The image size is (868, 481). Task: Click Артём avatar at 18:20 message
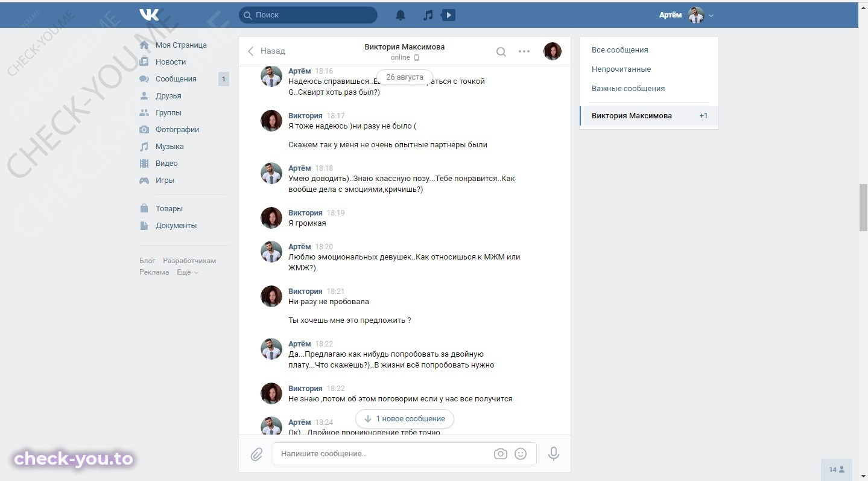271,252
